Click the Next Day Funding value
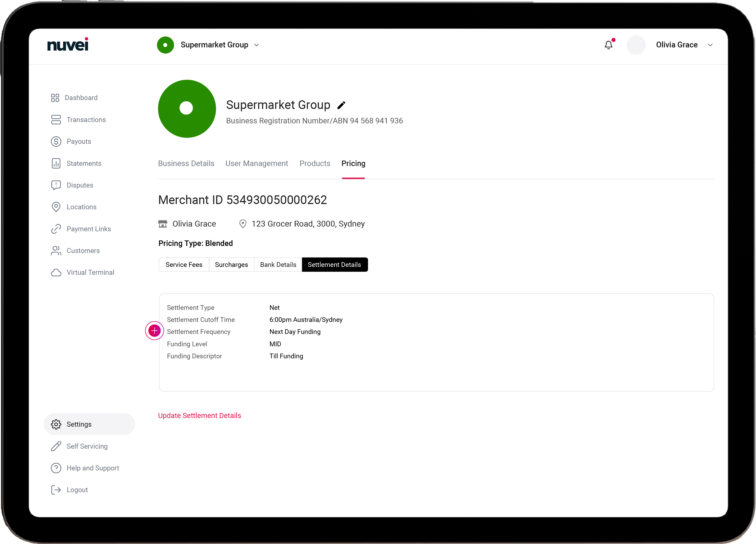The image size is (756, 544). coord(295,332)
